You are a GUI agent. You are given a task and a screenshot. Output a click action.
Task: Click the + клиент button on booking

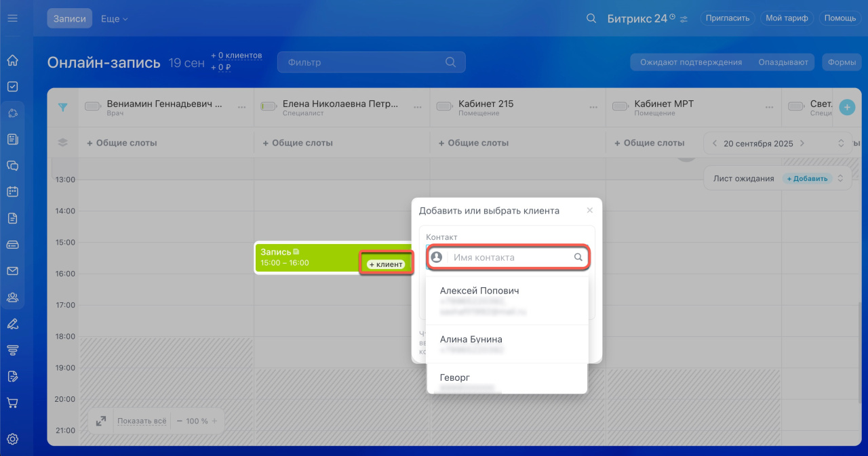386,264
